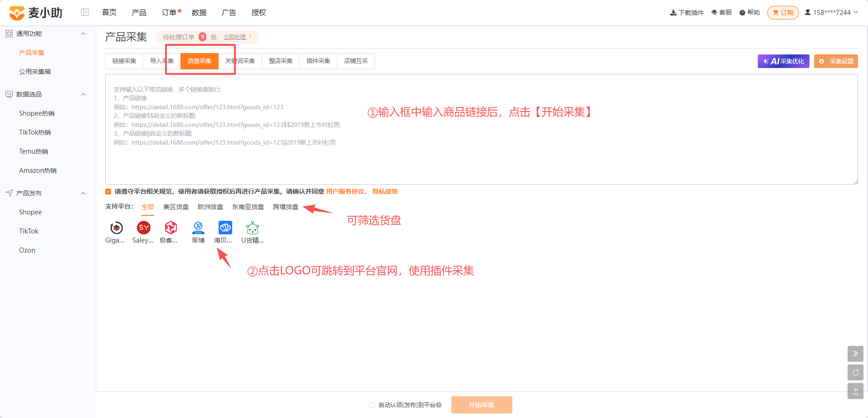Click help question icon beside 自动认领

439,405
